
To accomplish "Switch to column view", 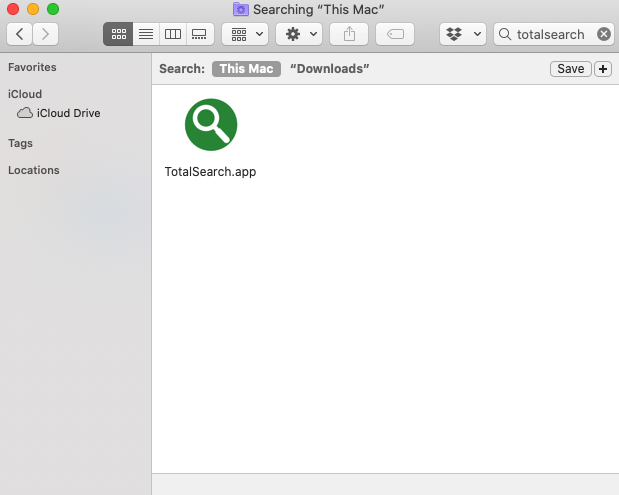I will click(173, 34).
